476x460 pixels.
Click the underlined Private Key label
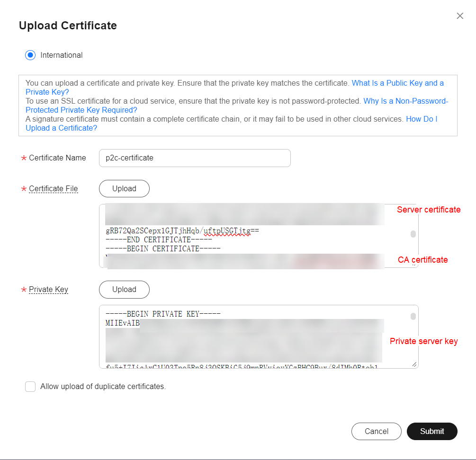(x=48, y=290)
